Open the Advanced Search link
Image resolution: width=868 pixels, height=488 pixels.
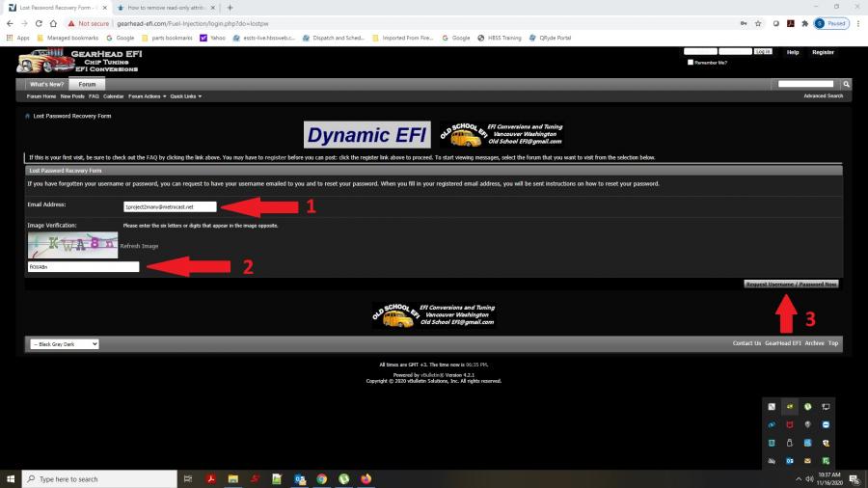coord(823,96)
